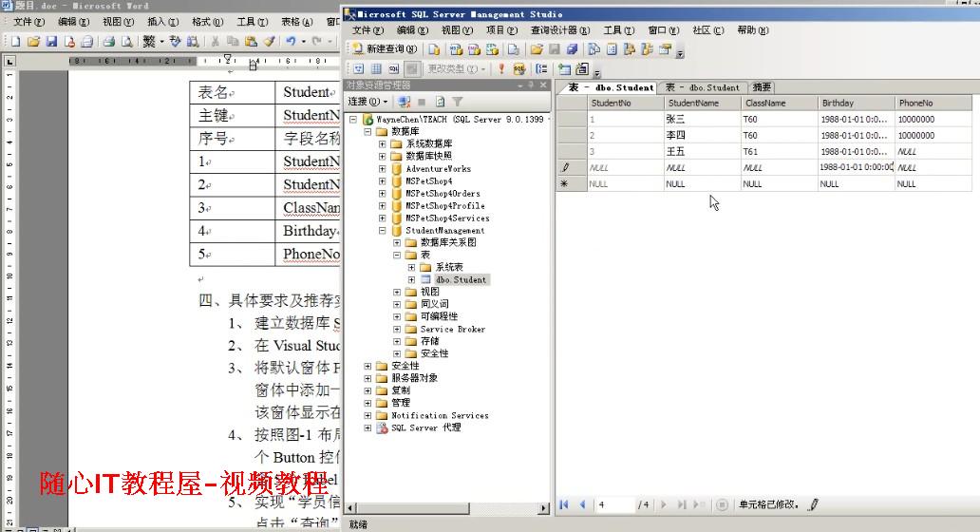Click cell containing 张三
980x532 pixels.
pyautogui.click(x=702, y=119)
